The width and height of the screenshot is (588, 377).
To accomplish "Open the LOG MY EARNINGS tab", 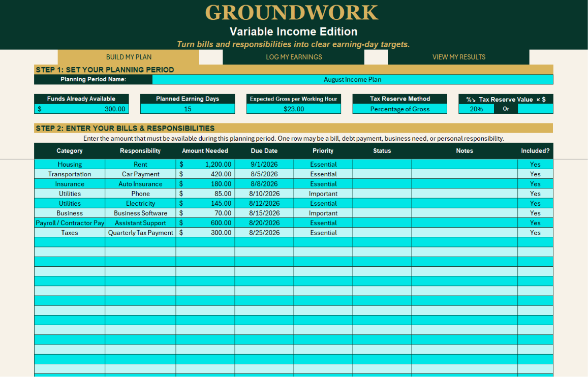I will (294, 57).
